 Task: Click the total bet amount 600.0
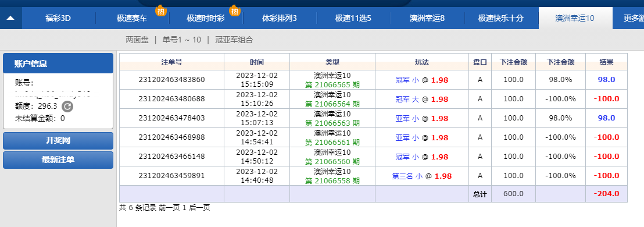(x=513, y=194)
